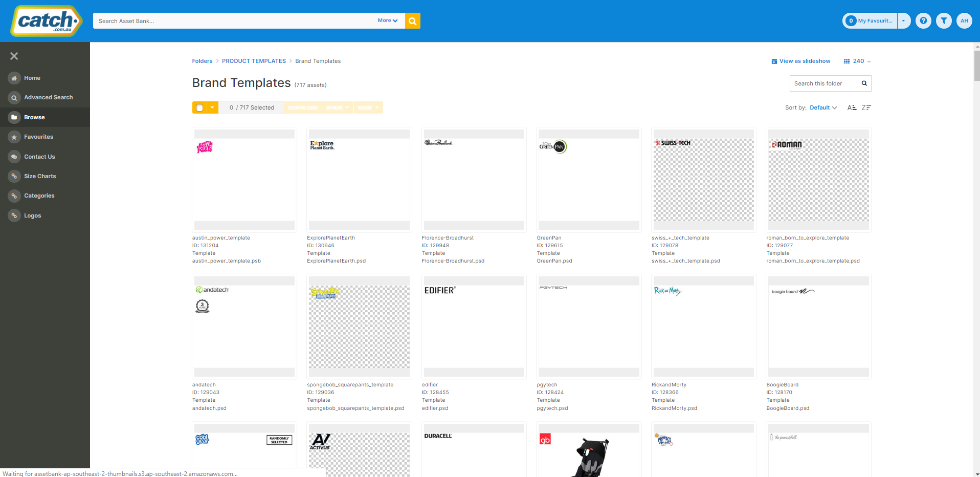The height and width of the screenshot is (477, 980).
Task: Click the Folders breadcrumb link
Action: pyautogui.click(x=202, y=61)
